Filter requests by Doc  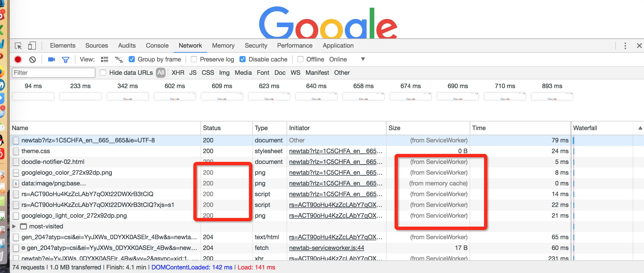tap(280, 73)
